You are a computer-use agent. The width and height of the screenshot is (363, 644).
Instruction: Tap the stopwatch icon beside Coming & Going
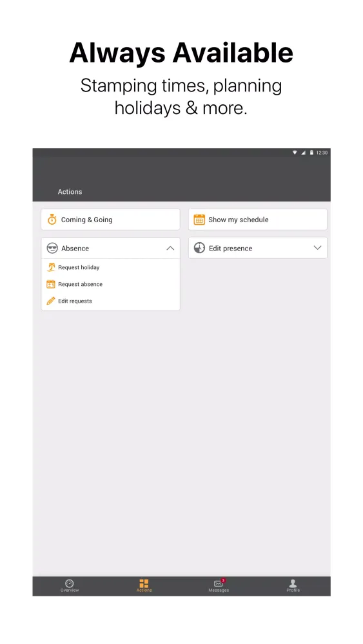(52, 220)
